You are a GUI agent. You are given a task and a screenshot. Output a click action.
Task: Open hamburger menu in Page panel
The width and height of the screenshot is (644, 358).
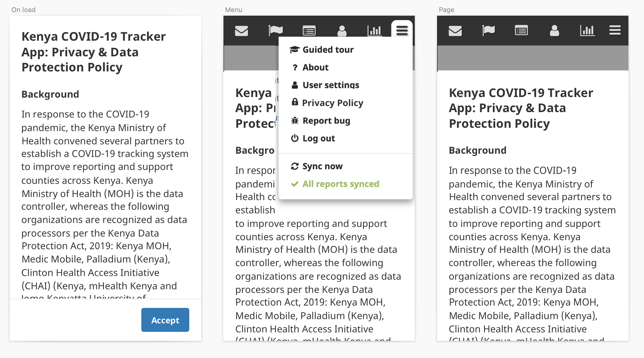click(615, 30)
